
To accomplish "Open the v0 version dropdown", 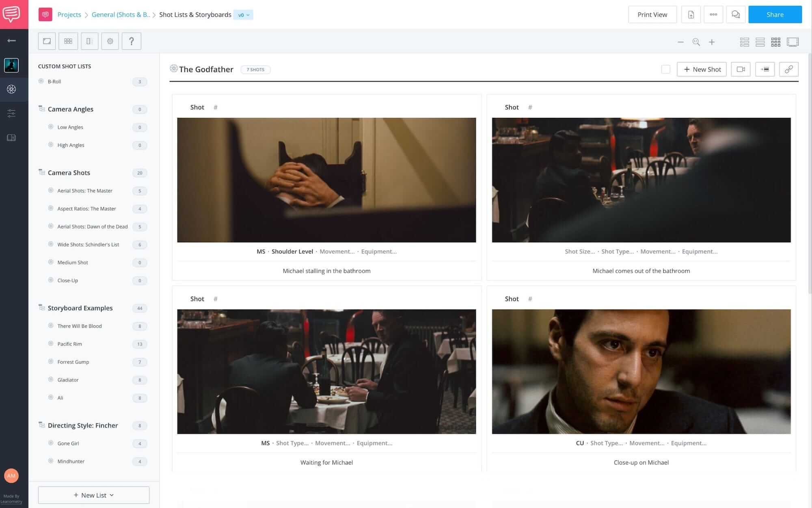I will (243, 15).
